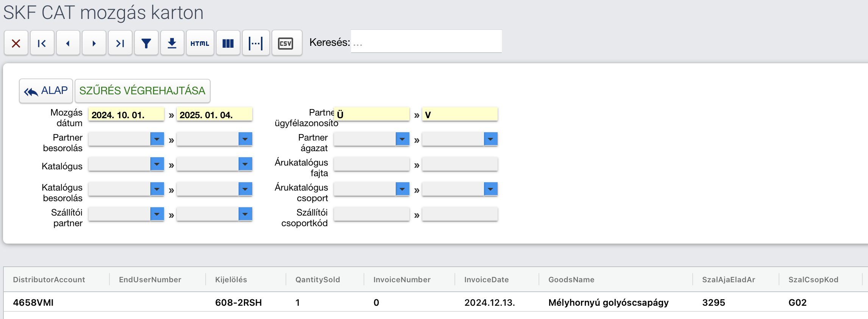Viewport: 868px width, 319px height.
Task: Click SZŰRÉS VÉGREHAJTÁSA button
Action: coord(142,91)
